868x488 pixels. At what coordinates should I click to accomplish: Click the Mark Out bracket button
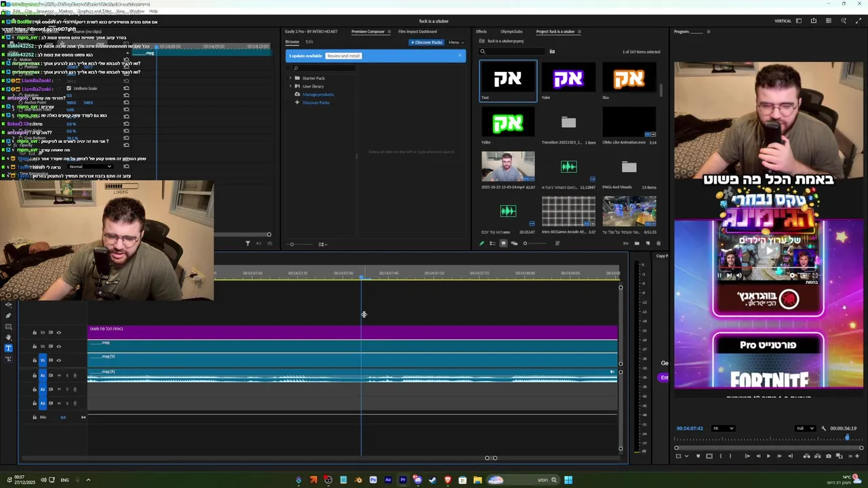point(730,456)
